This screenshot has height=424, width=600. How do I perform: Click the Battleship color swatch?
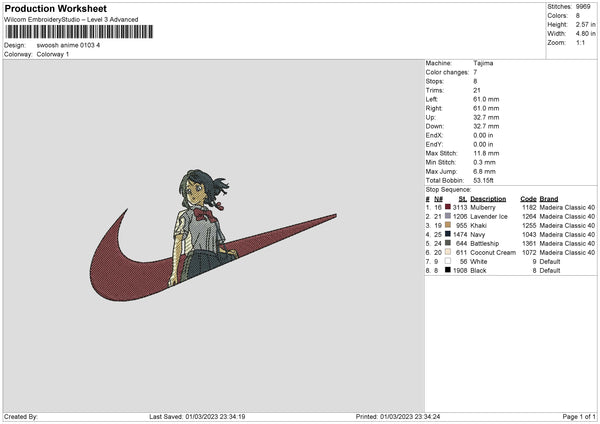(x=448, y=243)
